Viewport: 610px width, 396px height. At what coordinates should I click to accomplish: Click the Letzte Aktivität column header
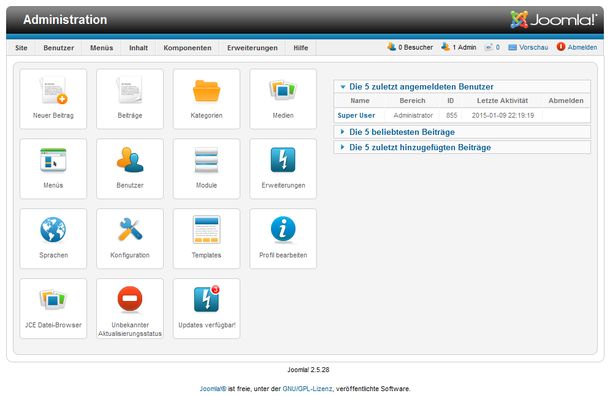click(502, 101)
